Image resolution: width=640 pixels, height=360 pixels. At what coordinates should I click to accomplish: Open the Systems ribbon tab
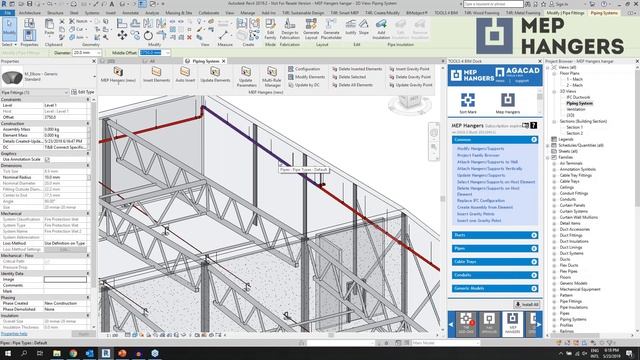92,13
